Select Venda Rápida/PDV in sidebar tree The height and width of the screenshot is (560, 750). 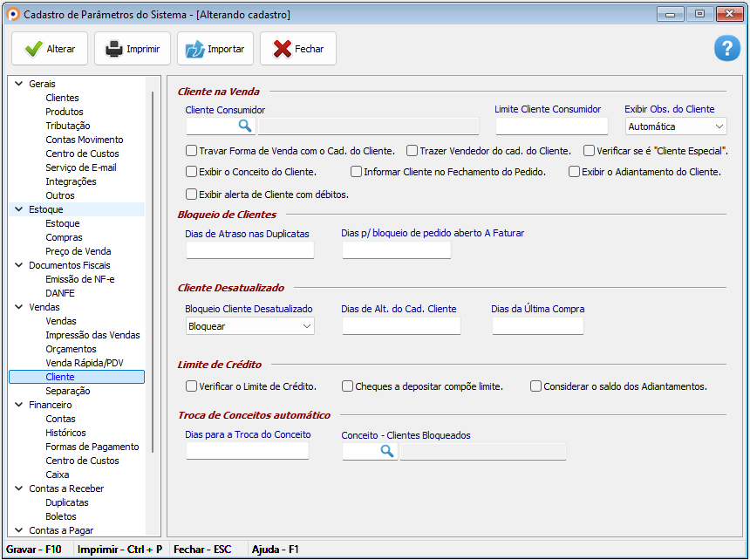click(84, 363)
